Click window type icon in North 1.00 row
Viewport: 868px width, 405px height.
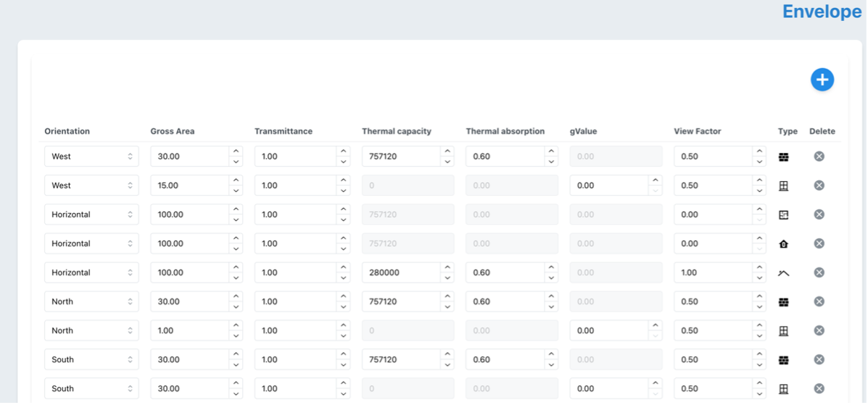783,331
